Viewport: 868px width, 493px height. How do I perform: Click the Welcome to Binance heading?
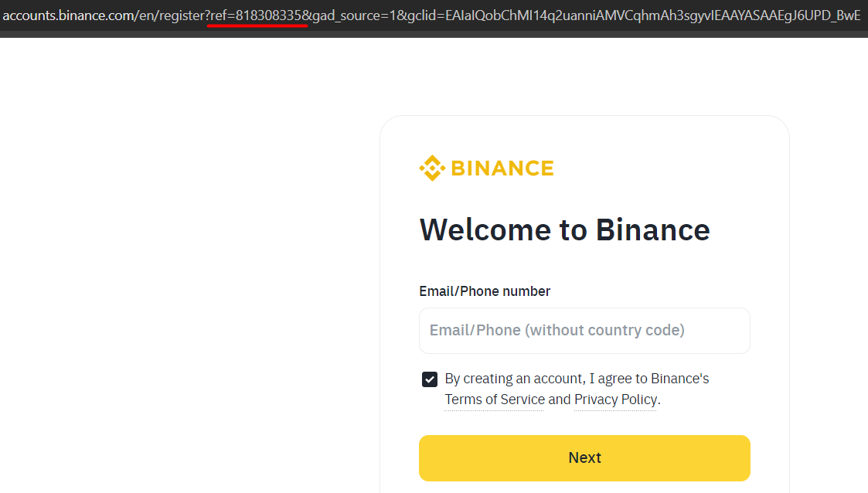coord(565,229)
